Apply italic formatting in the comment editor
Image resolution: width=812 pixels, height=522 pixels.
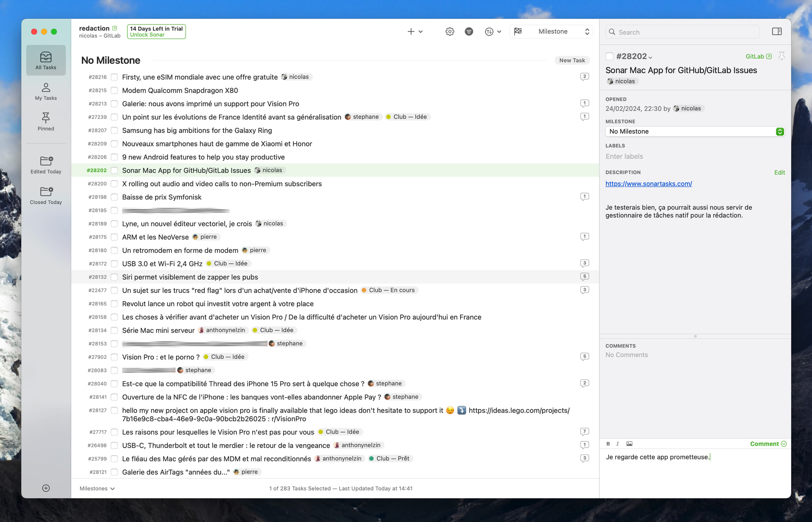[x=618, y=444]
